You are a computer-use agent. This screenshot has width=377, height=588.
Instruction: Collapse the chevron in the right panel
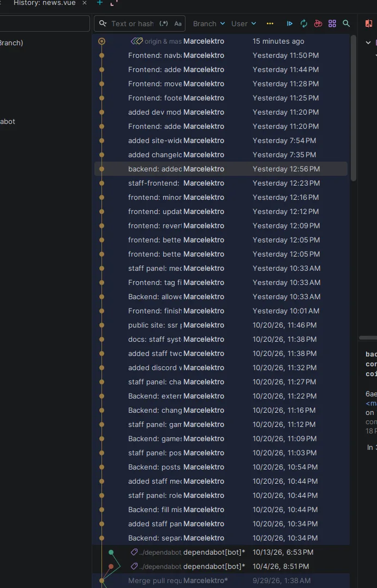pos(368,43)
